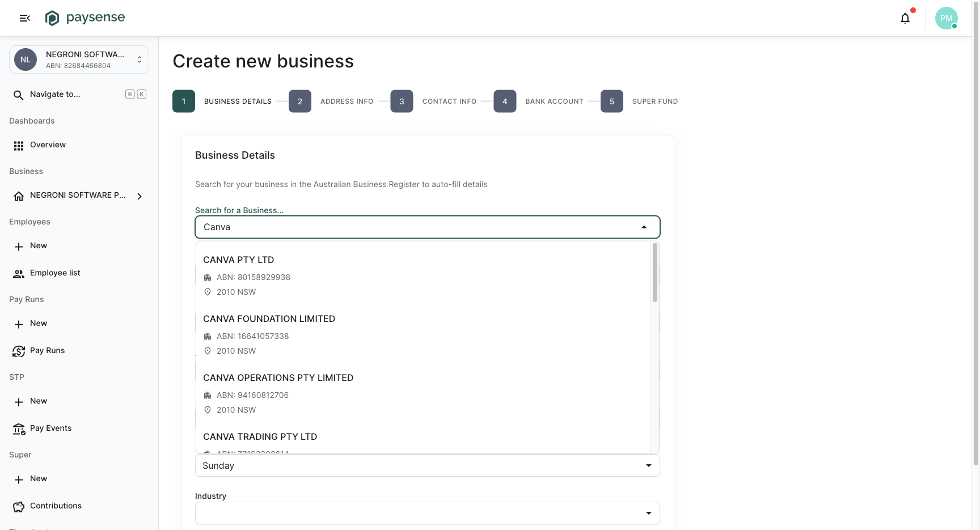Click the Pay Runs dollar cycle icon
980x530 pixels.
point(19,351)
